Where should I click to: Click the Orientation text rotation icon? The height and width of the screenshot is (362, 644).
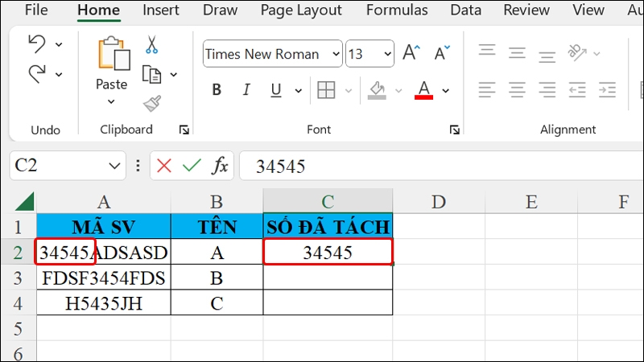[x=577, y=52]
